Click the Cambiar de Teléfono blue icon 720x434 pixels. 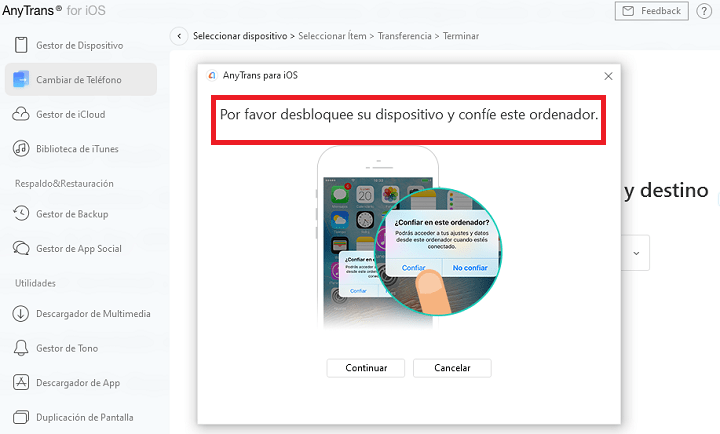coord(21,79)
